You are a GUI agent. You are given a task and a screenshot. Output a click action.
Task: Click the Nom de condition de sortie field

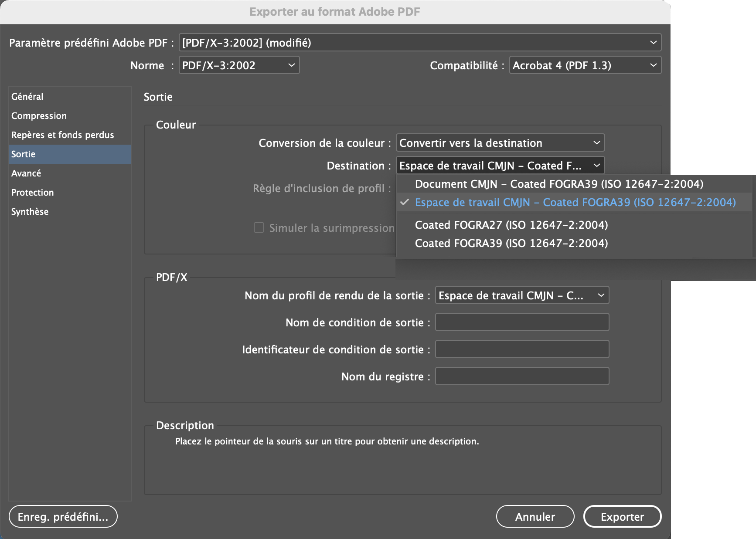coord(521,322)
